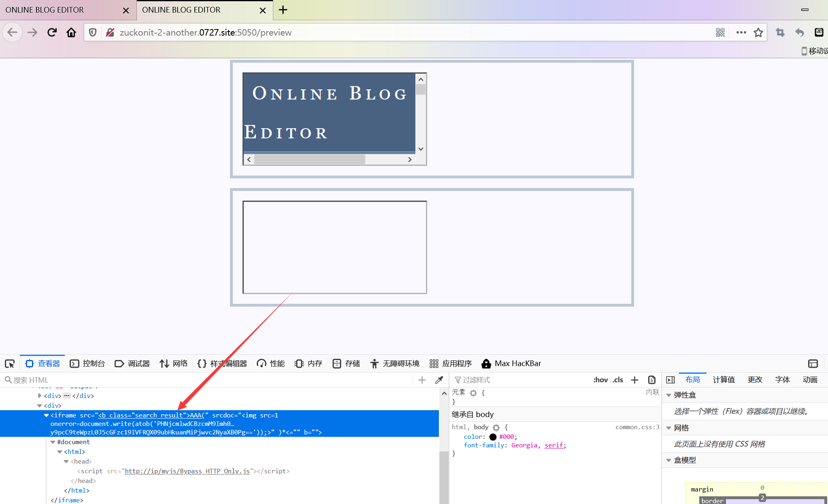Click the #000 black color swatch
Image resolution: width=828 pixels, height=504 pixels.
(x=493, y=437)
